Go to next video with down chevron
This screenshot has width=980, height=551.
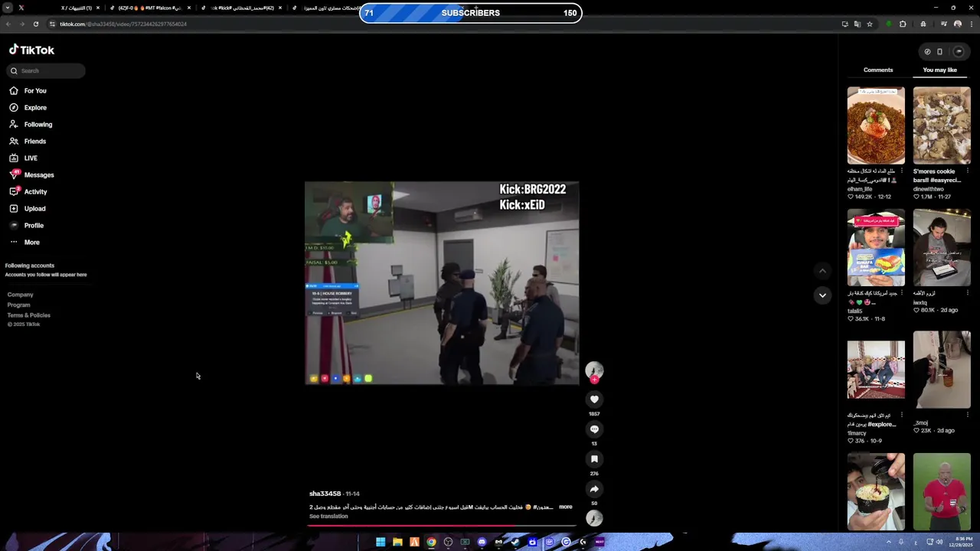pyautogui.click(x=822, y=295)
